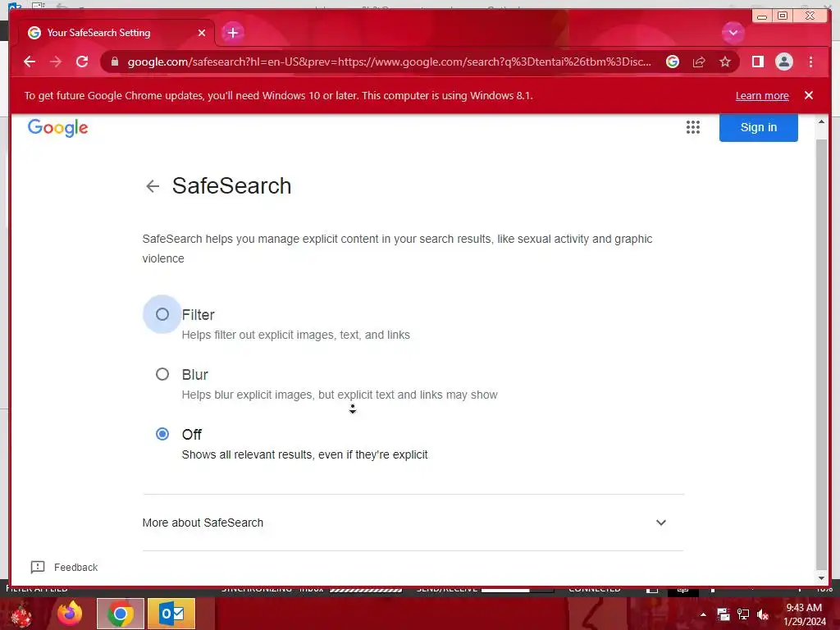840x630 pixels.
Task: Click the taskbar clock showing 9:43 AM
Action: [x=804, y=614]
